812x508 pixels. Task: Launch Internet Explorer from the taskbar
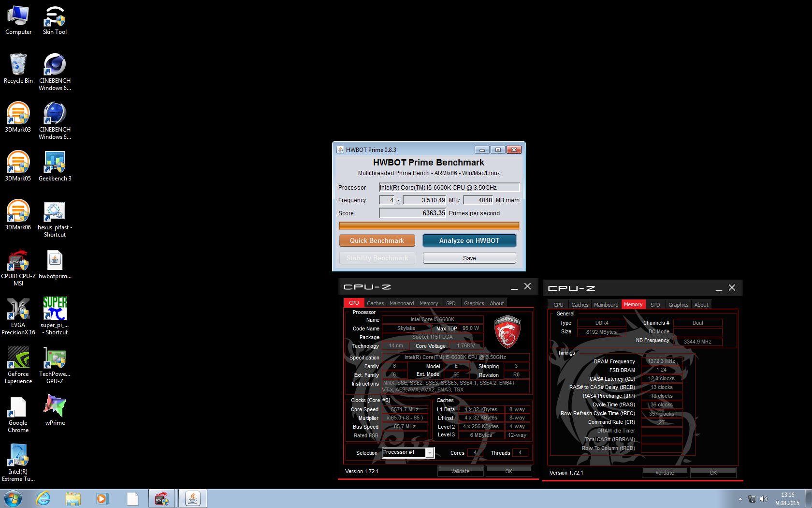click(43, 498)
